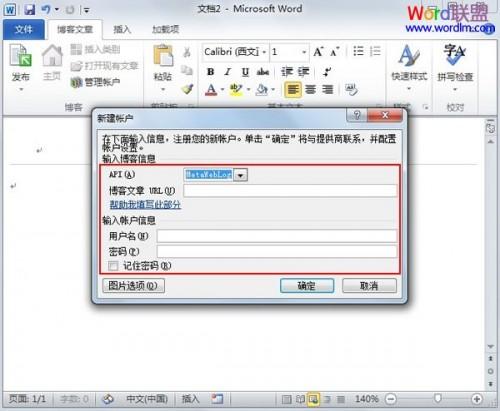Click the zoom slider handle

coord(438,398)
